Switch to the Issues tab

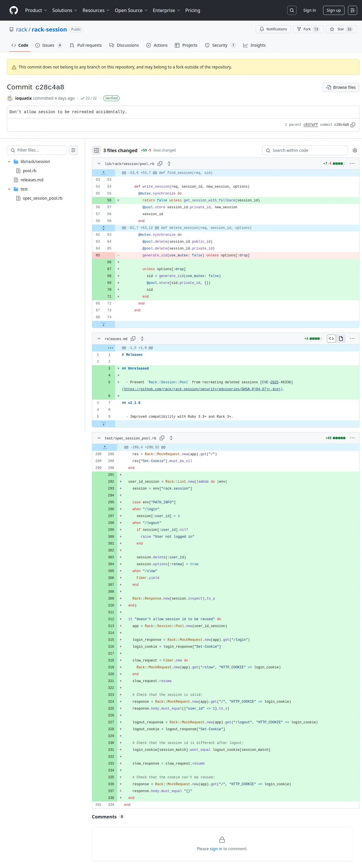pyautogui.click(x=48, y=45)
